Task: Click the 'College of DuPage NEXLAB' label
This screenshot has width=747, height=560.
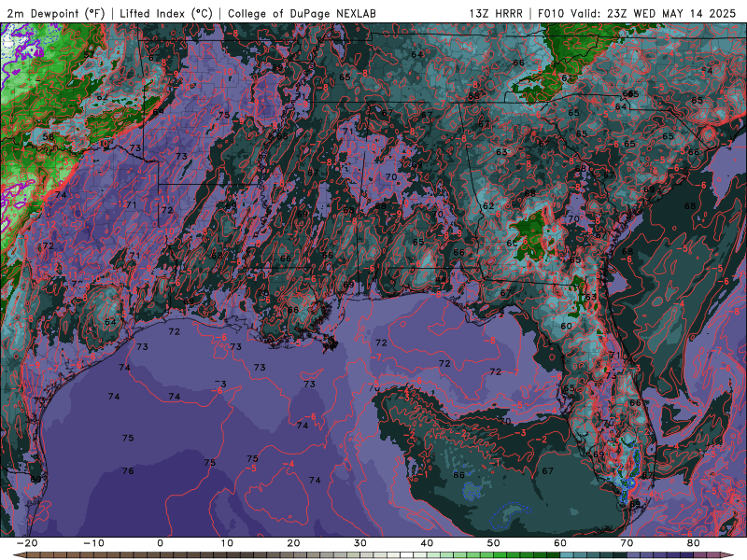Action: click(x=302, y=14)
